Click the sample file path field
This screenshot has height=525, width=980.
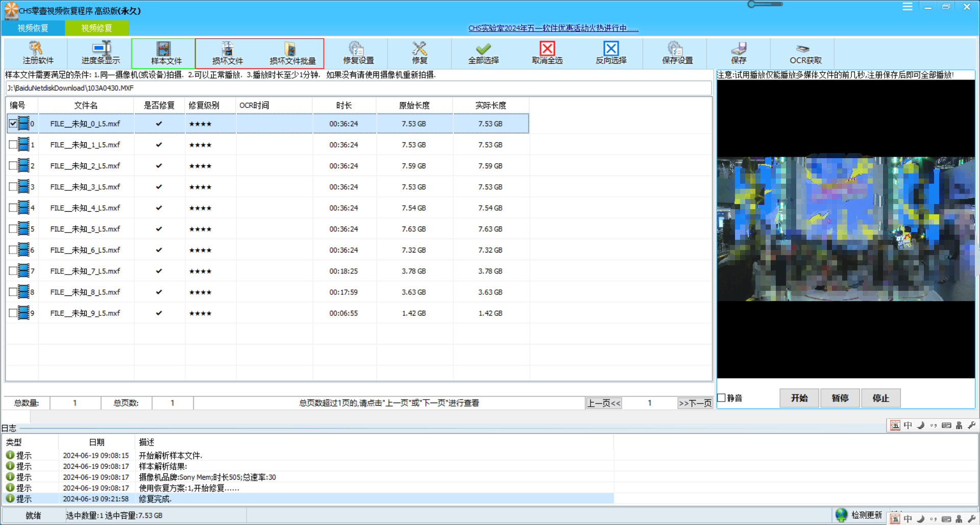pyautogui.click(x=358, y=88)
